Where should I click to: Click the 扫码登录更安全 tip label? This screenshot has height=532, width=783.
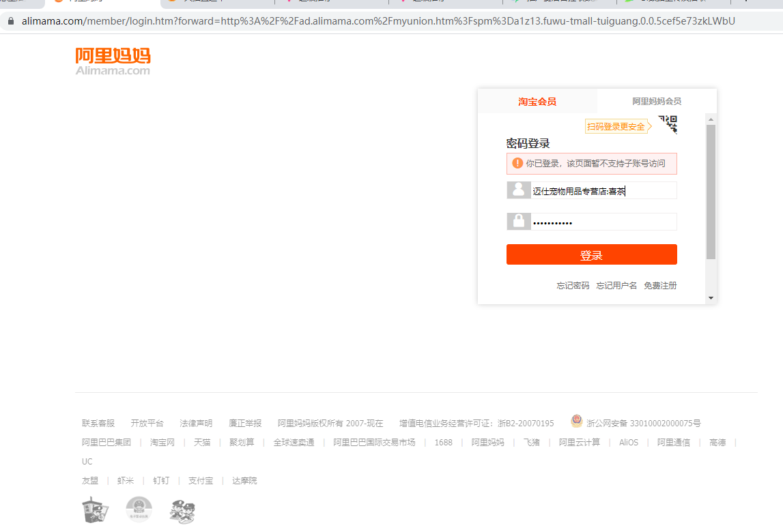tap(618, 127)
